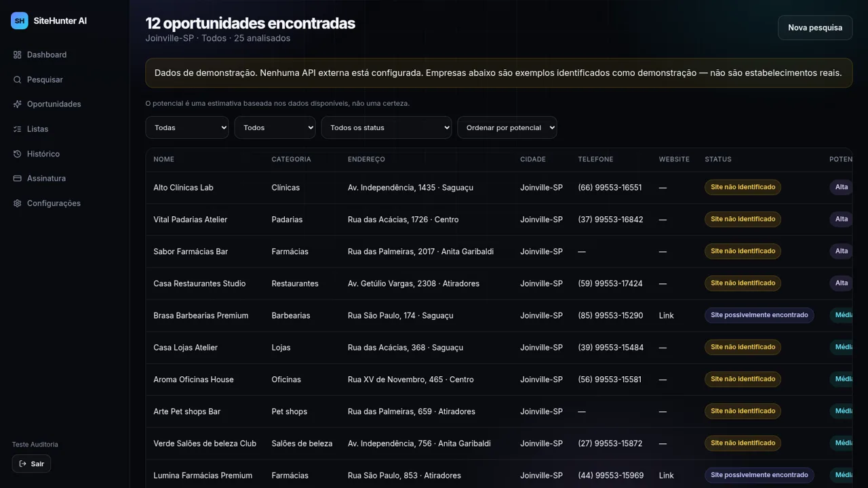Open the Todos os status dropdown

[387, 127]
